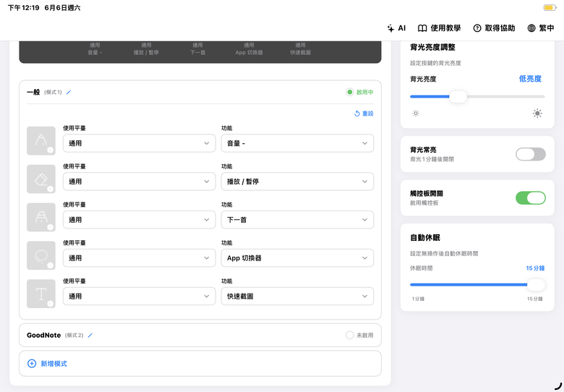Click the preview bar 播放 / 暫停 key label
The width and height of the screenshot is (564, 392).
click(x=146, y=53)
